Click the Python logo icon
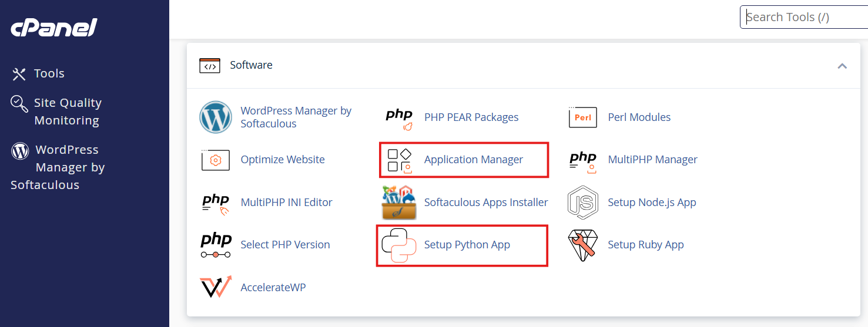The height and width of the screenshot is (327, 868). tap(398, 245)
